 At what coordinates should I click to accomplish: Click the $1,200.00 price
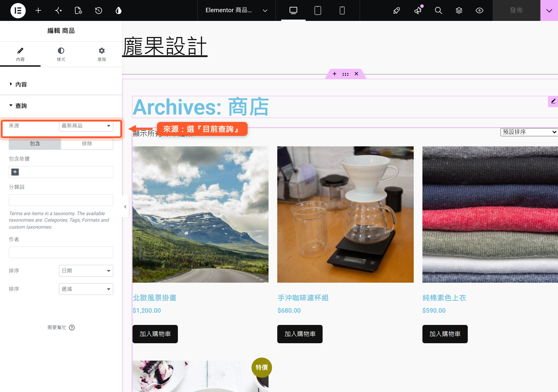tap(147, 310)
